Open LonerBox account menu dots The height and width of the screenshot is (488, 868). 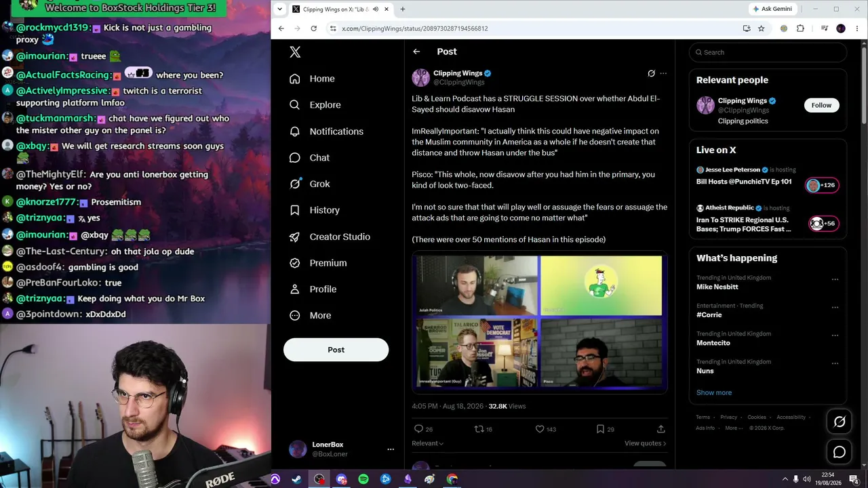pos(390,449)
